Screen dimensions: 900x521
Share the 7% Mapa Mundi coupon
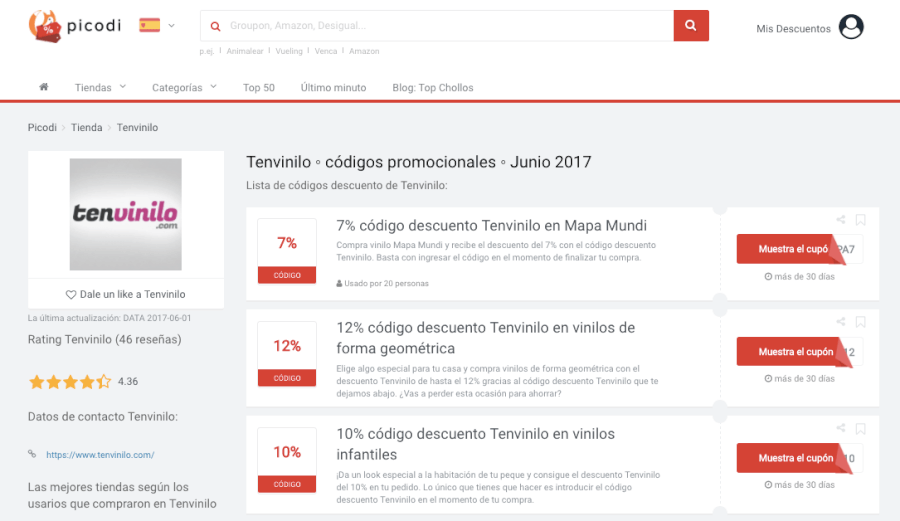click(x=841, y=219)
